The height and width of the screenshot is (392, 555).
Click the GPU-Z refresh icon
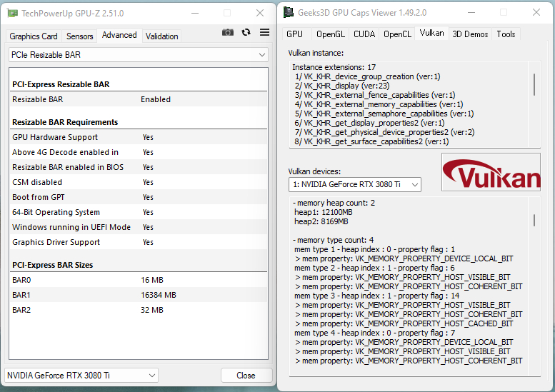pos(246,33)
